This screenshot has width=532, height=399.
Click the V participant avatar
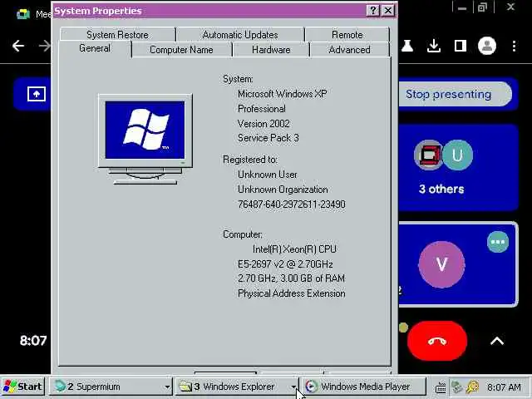point(441,264)
